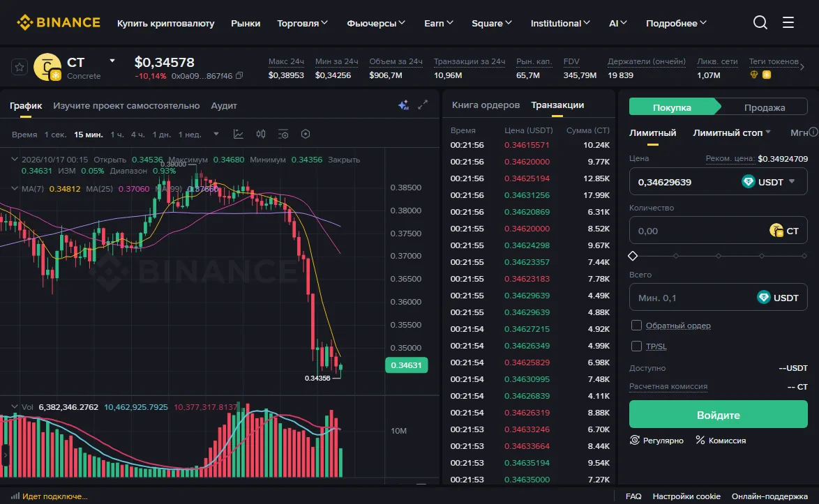Click the Регулярно recurring icon
819x504 pixels.
pyautogui.click(x=634, y=440)
